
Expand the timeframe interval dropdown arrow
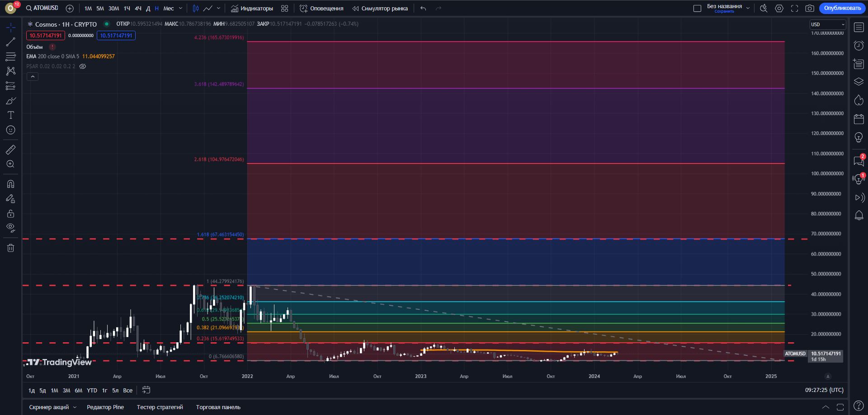pos(180,8)
